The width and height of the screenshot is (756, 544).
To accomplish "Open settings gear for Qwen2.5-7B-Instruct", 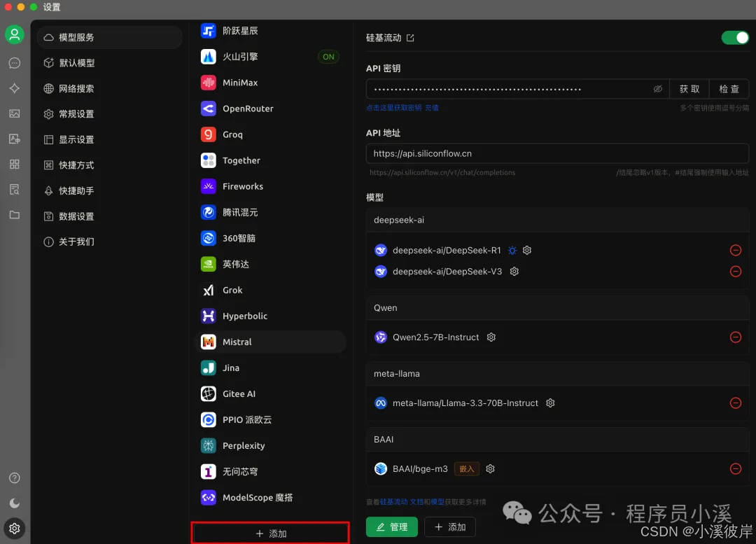I will click(x=491, y=337).
